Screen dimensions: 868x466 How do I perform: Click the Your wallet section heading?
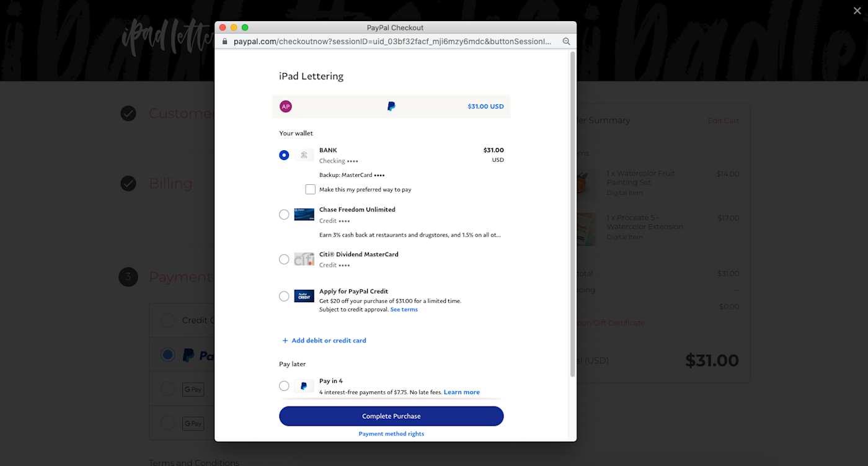296,133
